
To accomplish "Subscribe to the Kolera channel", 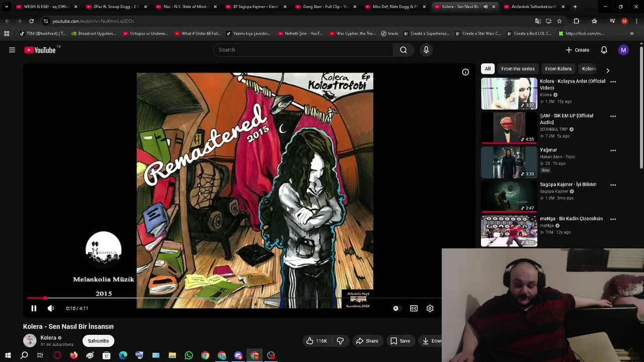I will point(98,341).
